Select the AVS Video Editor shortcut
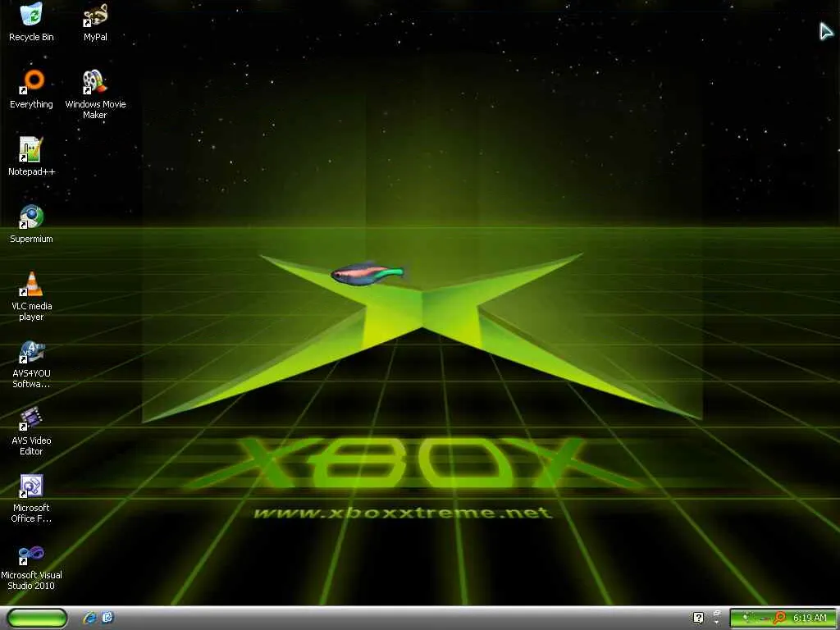Viewport: 840px width, 630px height. click(x=31, y=431)
